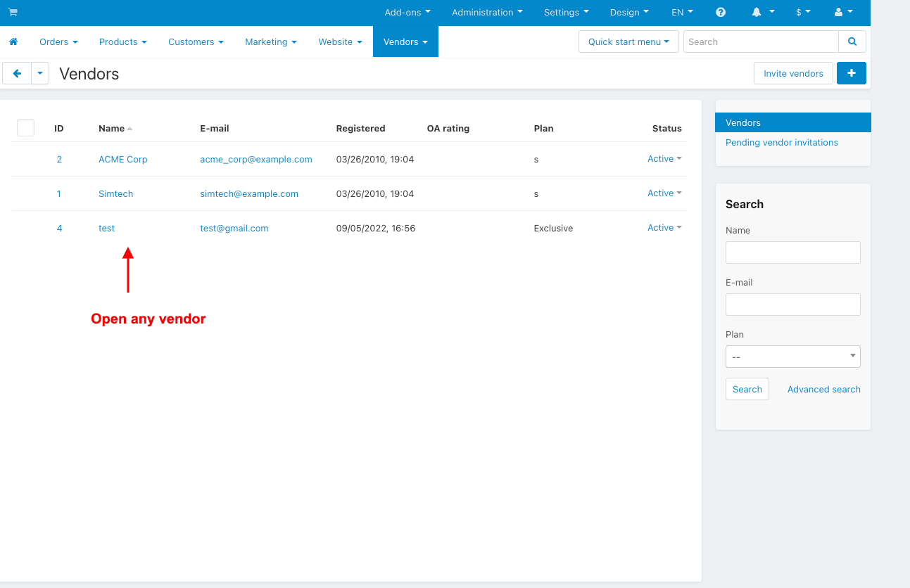
Task: Open the Add-ons menu
Action: click(x=407, y=13)
